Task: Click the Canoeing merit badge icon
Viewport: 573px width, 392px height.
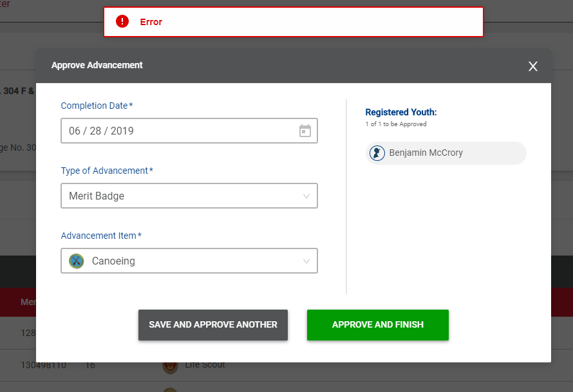Action: point(75,261)
